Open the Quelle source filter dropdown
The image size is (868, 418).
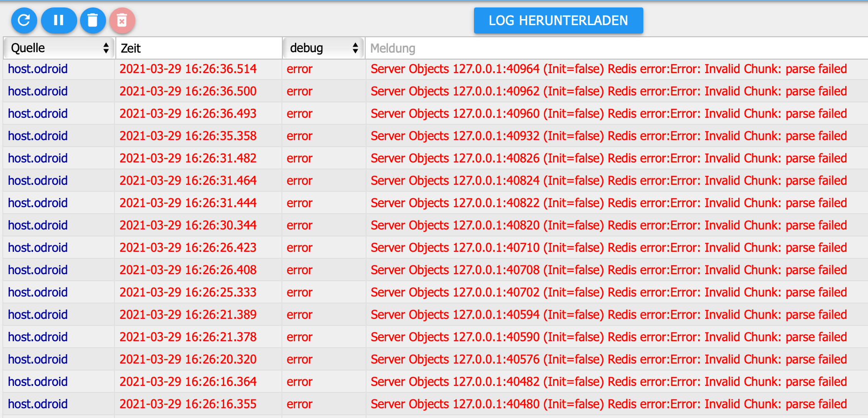[59, 48]
